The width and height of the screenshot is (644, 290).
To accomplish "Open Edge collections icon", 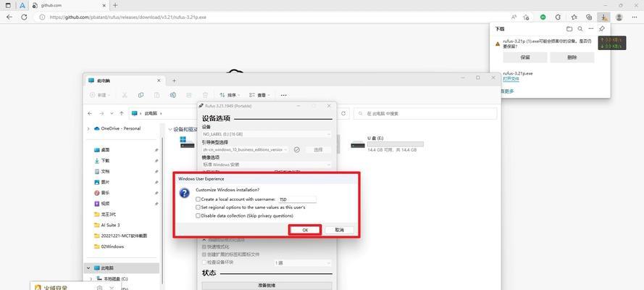I will pos(589,17).
